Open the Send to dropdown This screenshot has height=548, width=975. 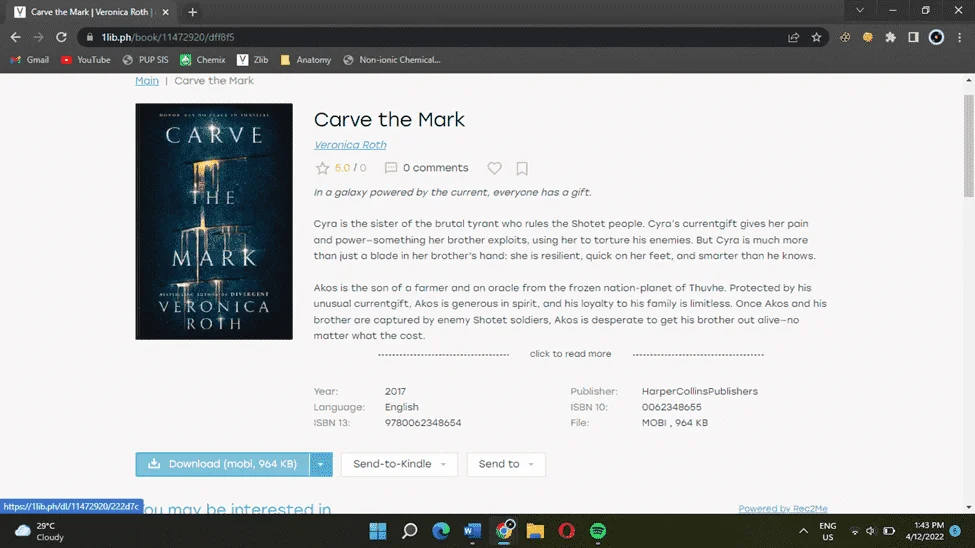click(506, 464)
